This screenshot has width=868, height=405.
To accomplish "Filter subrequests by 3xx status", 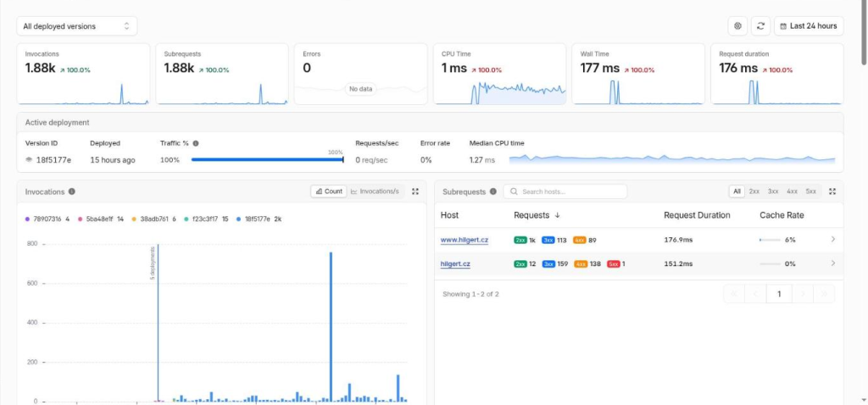I will coord(773,191).
